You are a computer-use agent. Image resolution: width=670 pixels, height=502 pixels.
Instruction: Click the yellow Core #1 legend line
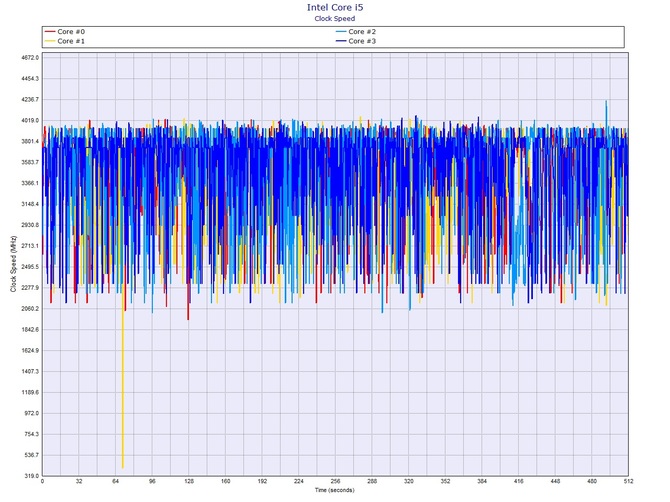50,41
